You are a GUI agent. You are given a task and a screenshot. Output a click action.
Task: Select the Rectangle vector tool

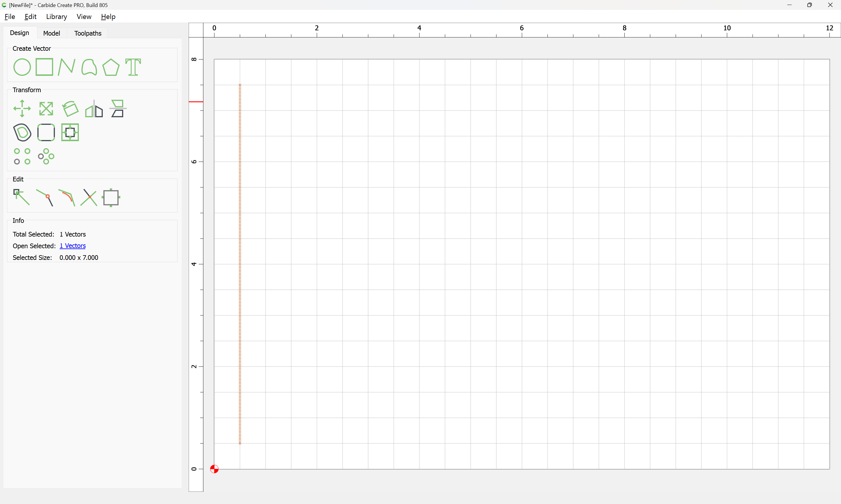point(44,67)
